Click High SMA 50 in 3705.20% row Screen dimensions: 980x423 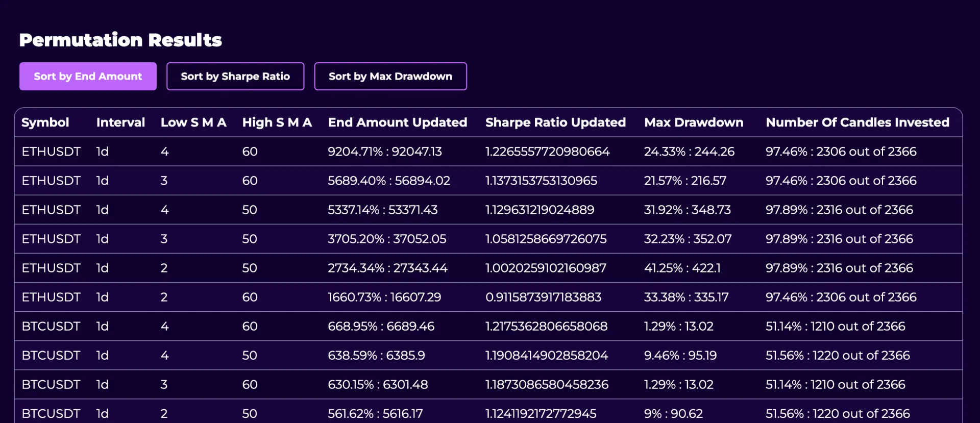[x=250, y=239]
